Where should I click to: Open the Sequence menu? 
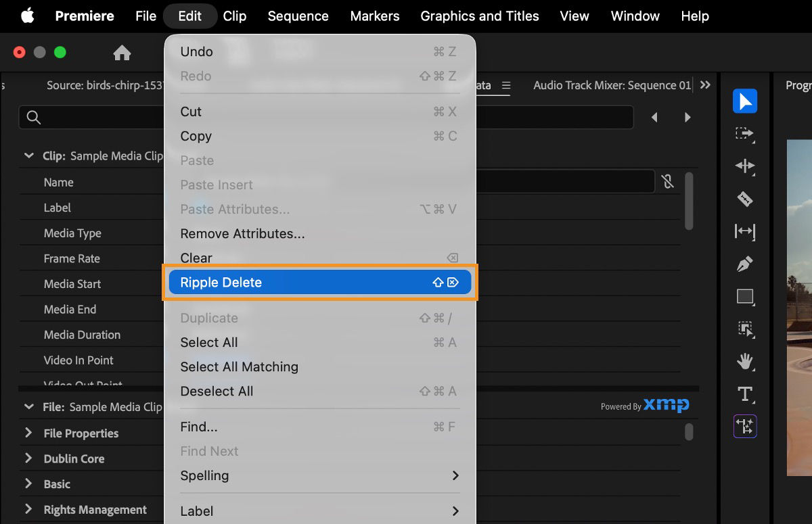click(x=298, y=16)
